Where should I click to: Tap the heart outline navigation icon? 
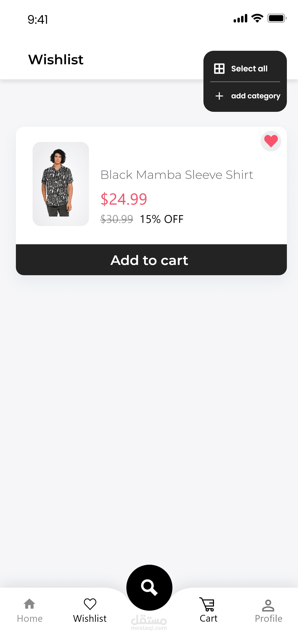tap(90, 604)
